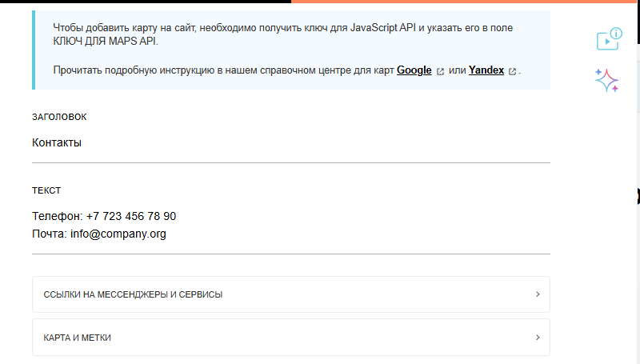The width and height of the screenshot is (640, 364).
Task: Click external-link icon next to Yandex
Action: click(x=512, y=71)
